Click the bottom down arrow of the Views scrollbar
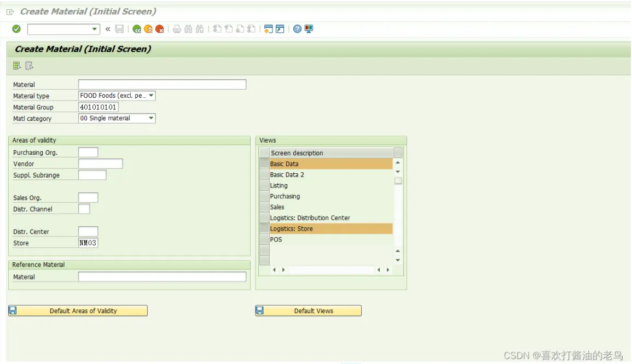 398,261
